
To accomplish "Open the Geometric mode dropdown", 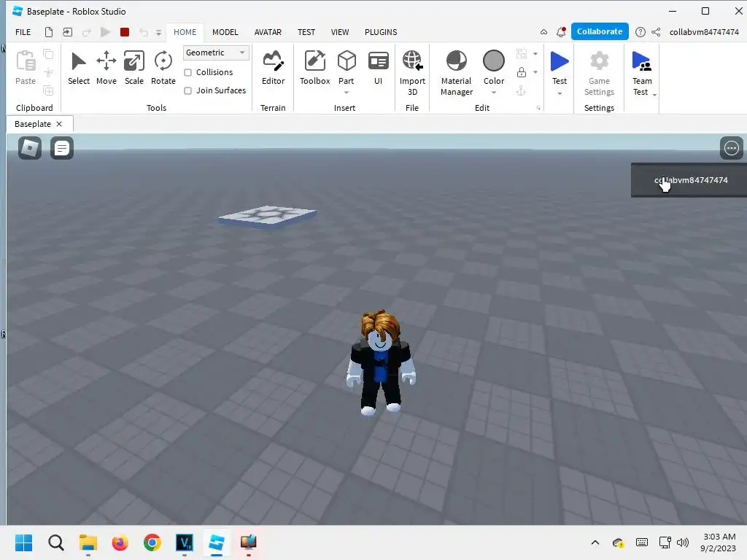I will (x=216, y=52).
